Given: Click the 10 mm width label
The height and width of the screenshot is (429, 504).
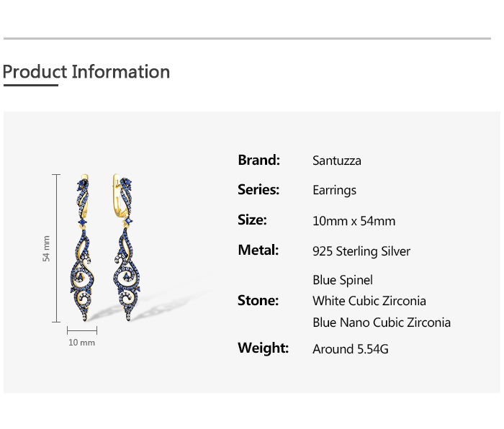Looking at the screenshot, I should click(x=81, y=343).
